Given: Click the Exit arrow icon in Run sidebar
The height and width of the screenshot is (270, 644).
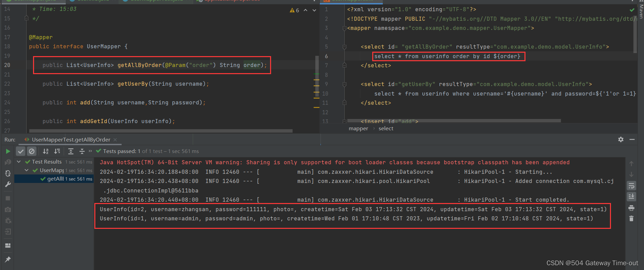Looking at the screenshot, I should [8, 232].
